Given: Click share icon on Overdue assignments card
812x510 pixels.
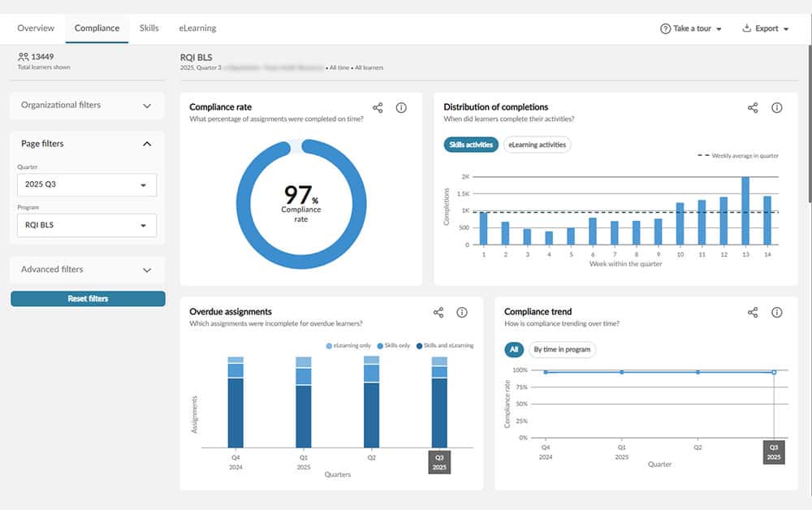Looking at the screenshot, I should click(x=438, y=313).
